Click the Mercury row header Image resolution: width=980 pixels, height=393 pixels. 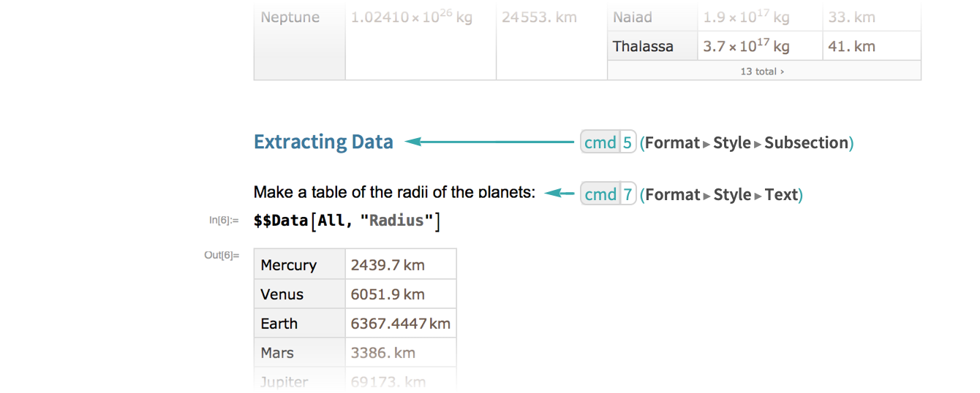[x=289, y=265]
